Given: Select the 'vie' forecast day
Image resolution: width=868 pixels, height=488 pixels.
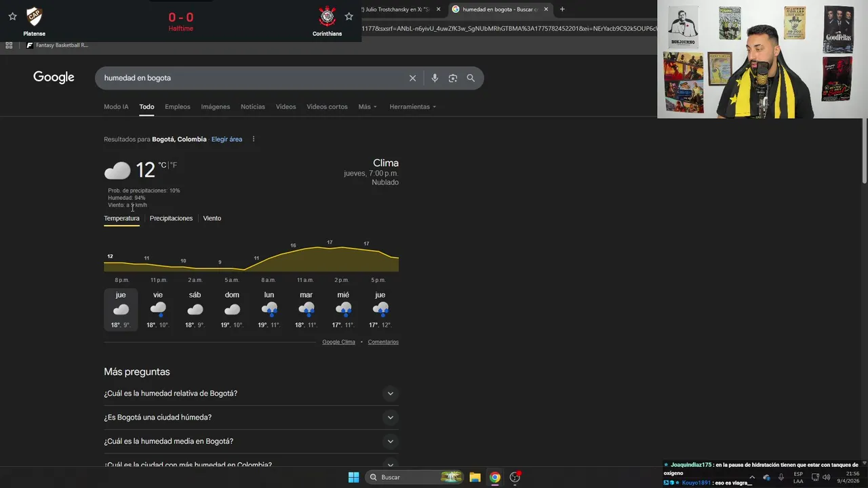Looking at the screenshot, I should (158, 310).
